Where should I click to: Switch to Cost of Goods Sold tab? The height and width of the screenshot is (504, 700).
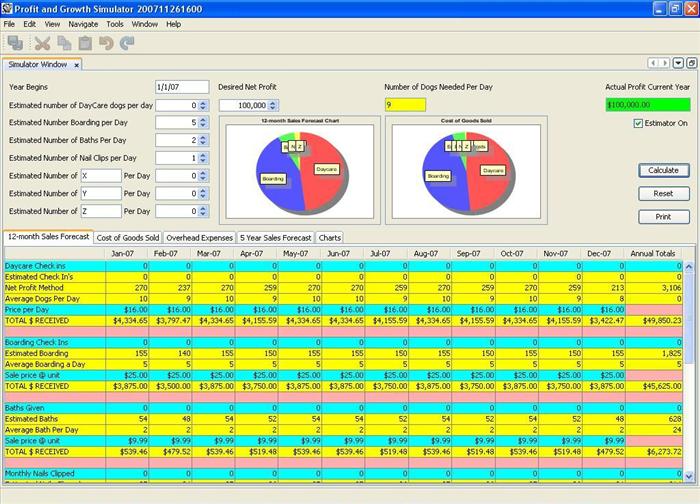(x=128, y=238)
